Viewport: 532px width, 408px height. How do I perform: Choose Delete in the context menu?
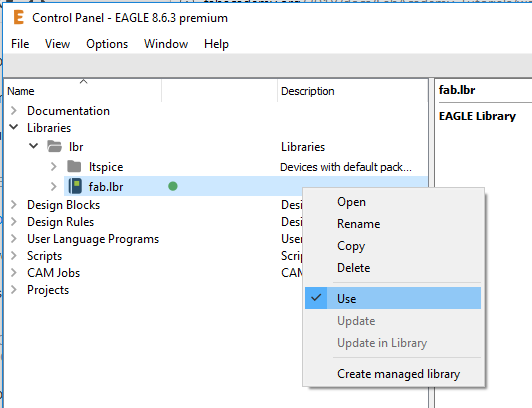[354, 268]
